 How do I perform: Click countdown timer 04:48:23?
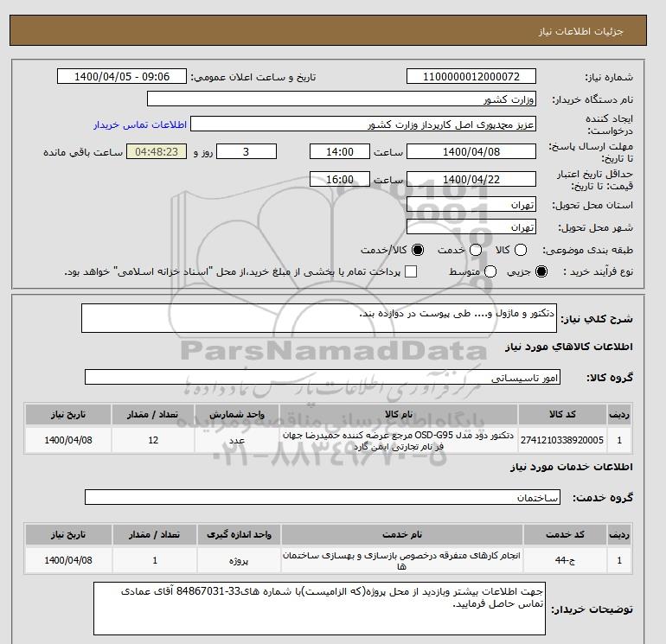click(x=157, y=151)
